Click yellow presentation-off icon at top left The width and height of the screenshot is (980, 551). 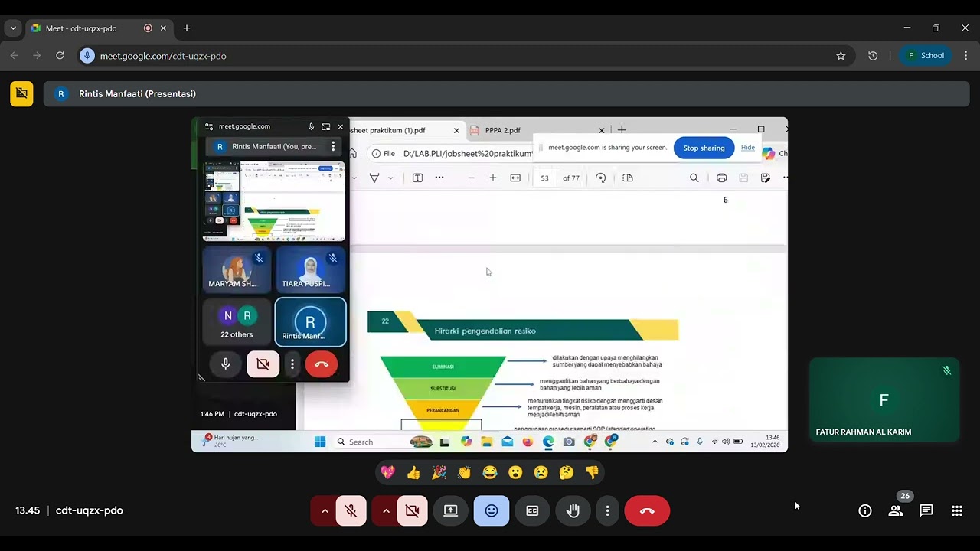21,93
